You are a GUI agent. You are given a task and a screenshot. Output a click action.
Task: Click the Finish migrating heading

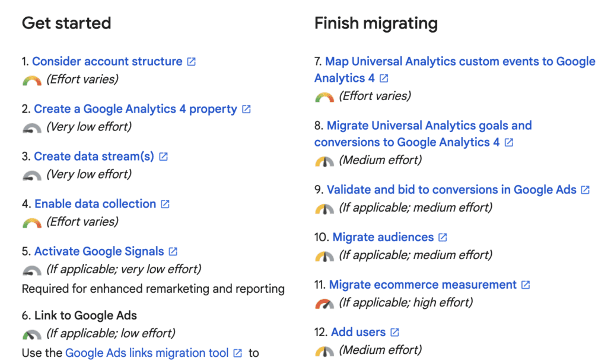point(376,23)
